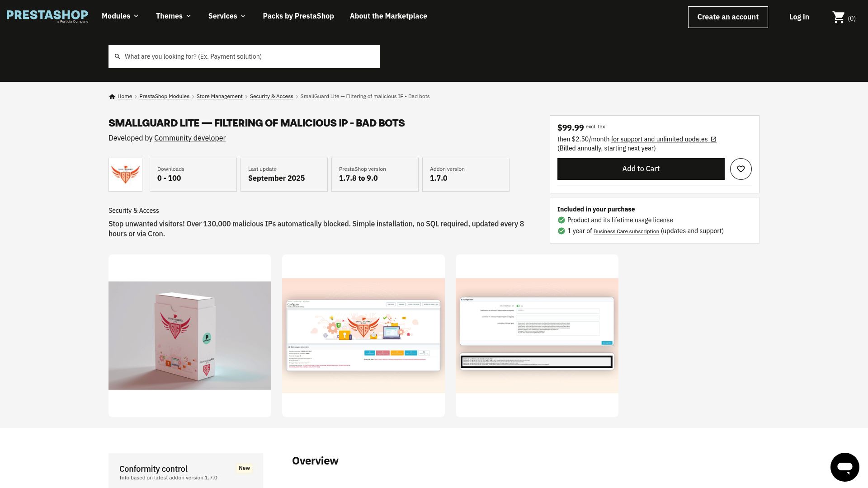
Task: View the SmallGuard product box screenshot
Action: (189, 336)
